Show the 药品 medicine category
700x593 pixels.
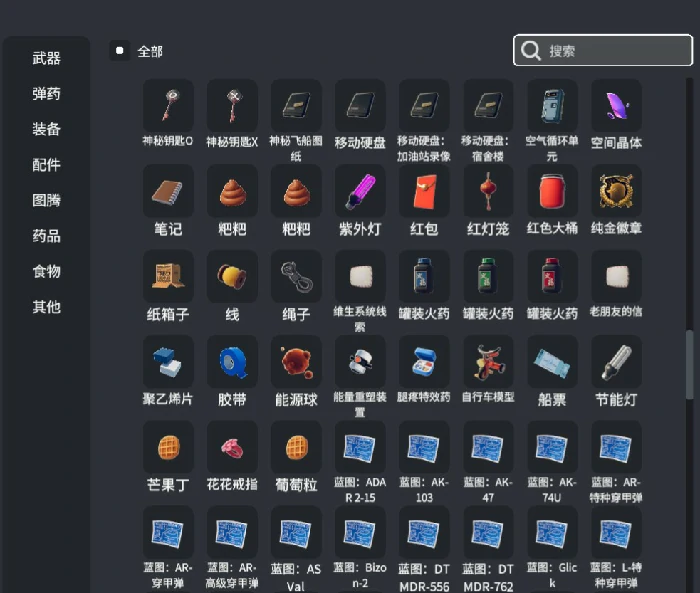click(46, 236)
